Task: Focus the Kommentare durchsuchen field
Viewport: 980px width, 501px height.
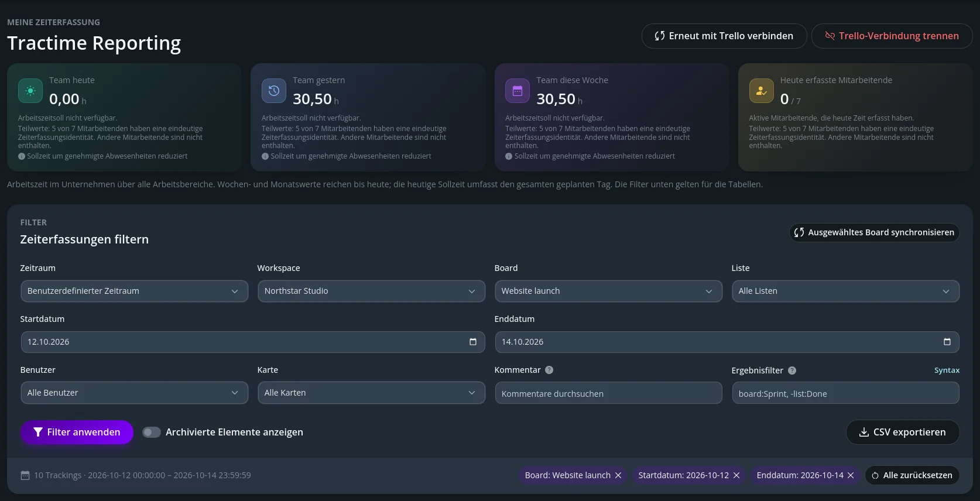Action: 609,393
